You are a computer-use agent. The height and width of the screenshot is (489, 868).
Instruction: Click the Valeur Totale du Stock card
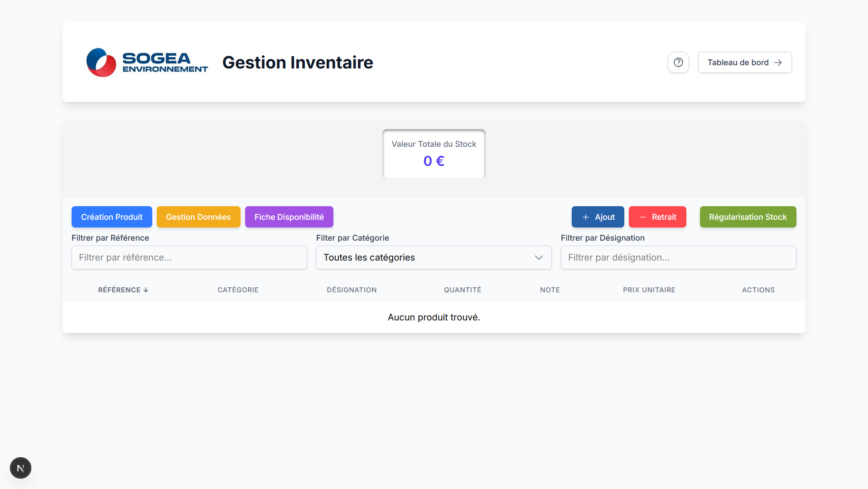(x=434, y=154)
